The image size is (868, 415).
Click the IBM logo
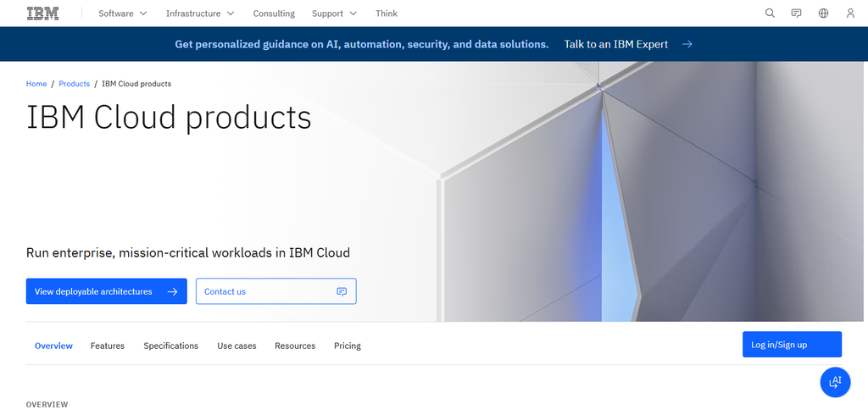(42, 14)
